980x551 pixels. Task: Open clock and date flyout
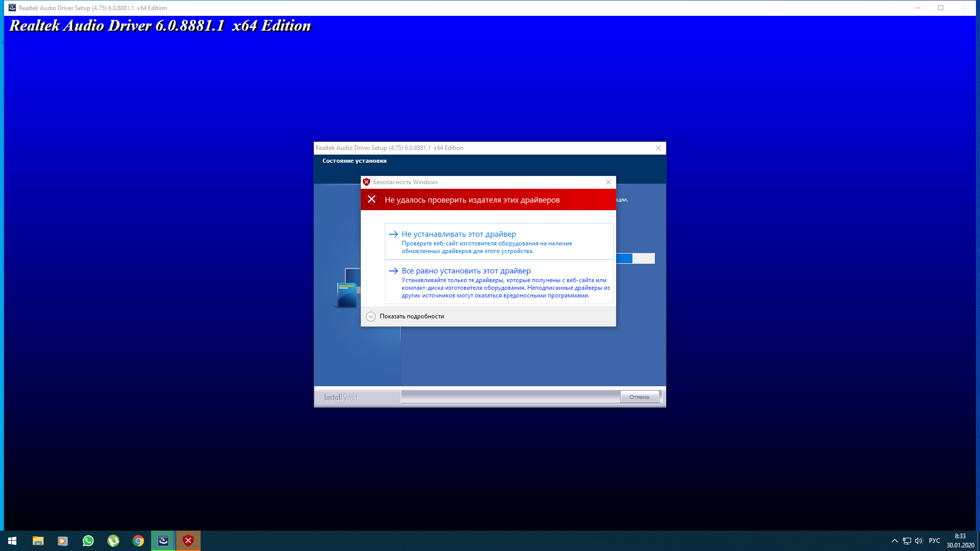(960, 541)
